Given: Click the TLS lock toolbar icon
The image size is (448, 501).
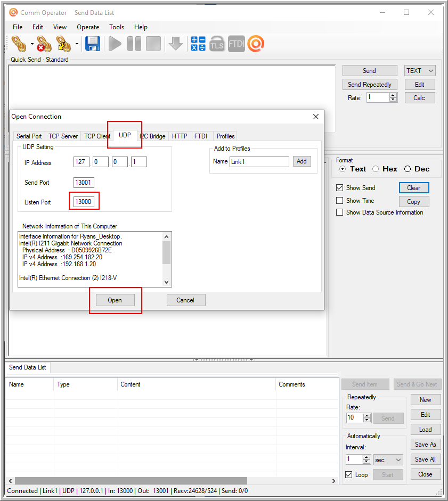Looking at the screenshot, I should point(217,44).
